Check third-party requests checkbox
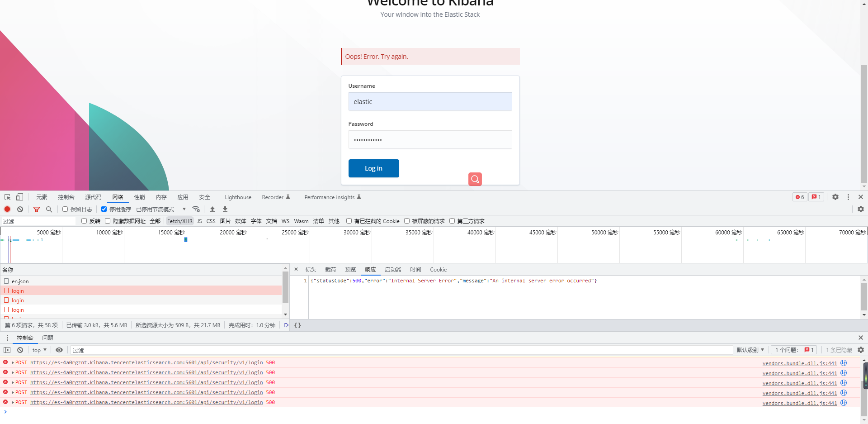 452,221
